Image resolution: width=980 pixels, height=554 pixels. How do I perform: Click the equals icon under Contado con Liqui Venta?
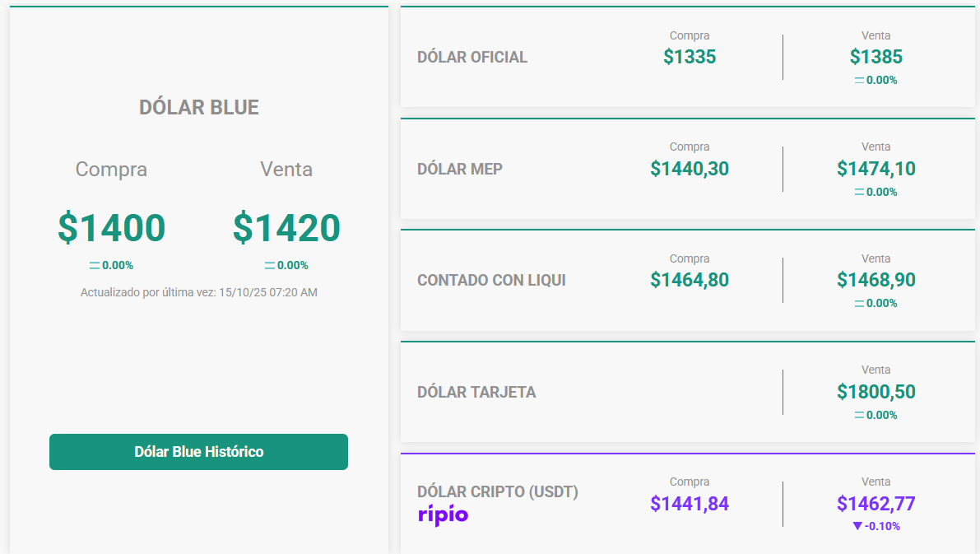[859, 304]
